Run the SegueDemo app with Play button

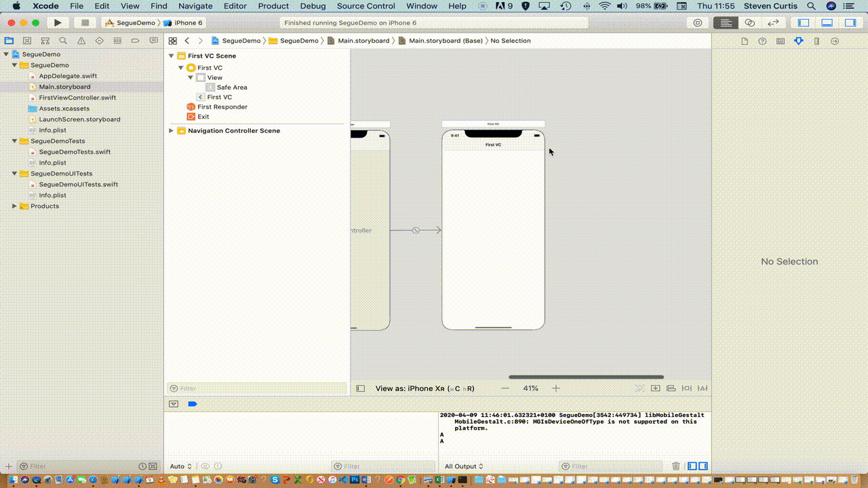coord(58,22)
